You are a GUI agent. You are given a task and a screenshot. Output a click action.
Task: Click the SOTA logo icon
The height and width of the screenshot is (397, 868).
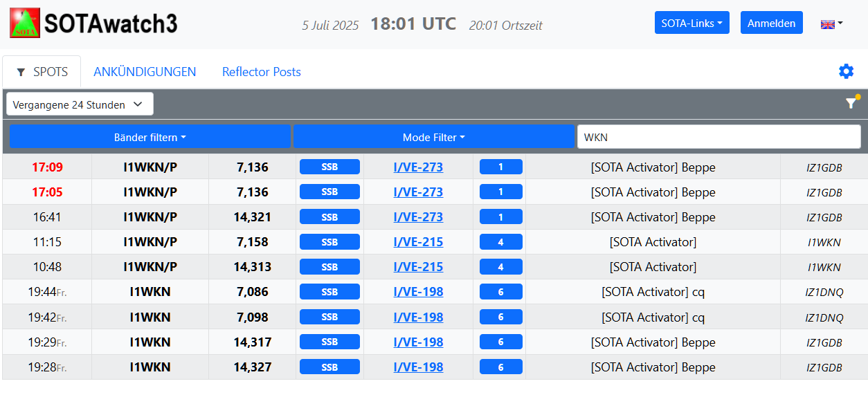point(25,23)
